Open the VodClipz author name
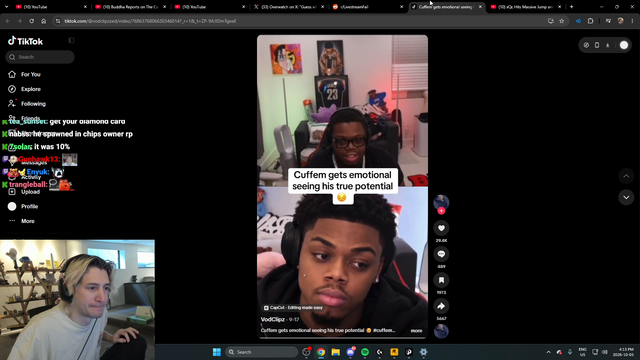This screenshot has height=360, width=640. pos(273,320)
